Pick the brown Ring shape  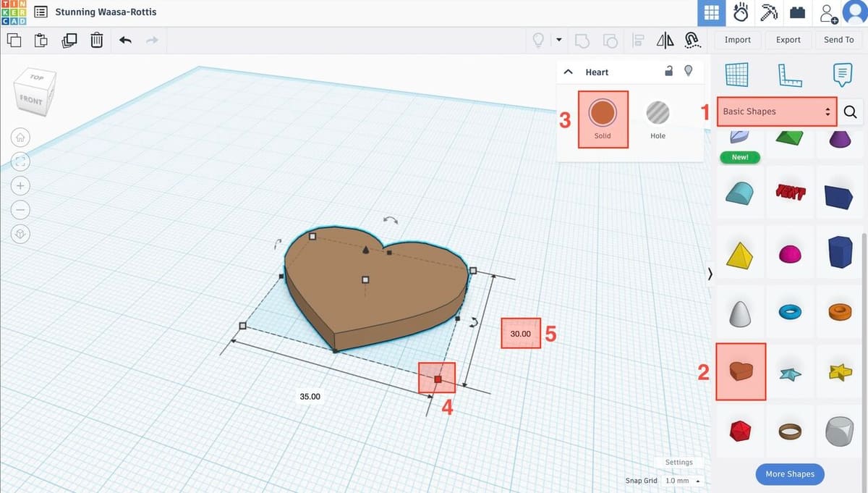(x=789, y=431)
